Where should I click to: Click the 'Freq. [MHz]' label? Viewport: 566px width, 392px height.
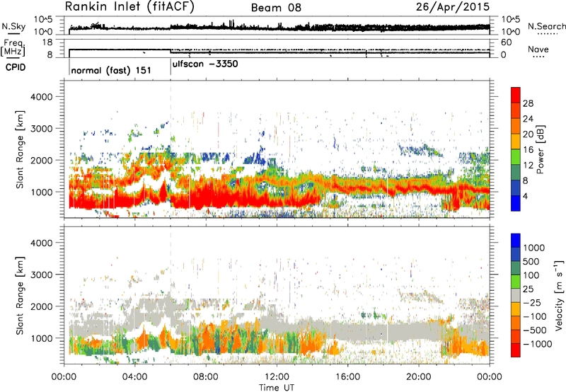[x=13, y=48]
